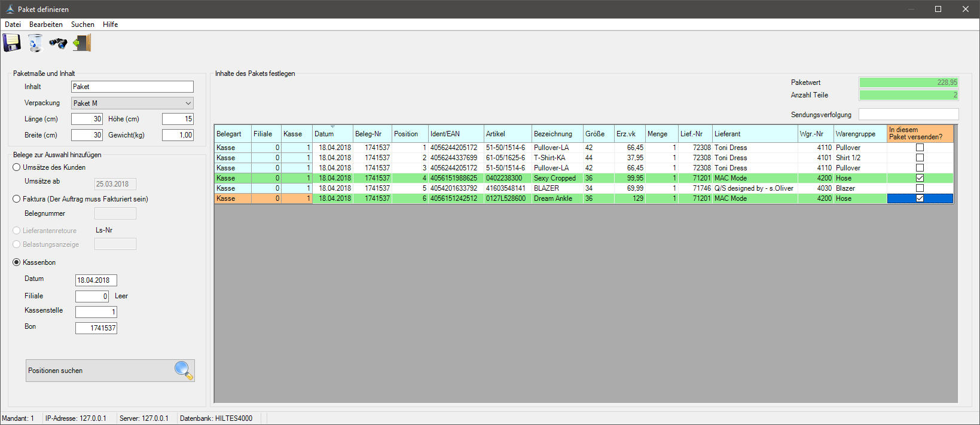Click the app icon in title bar
The height and width of the screenshot is (425, 980).
10,9
